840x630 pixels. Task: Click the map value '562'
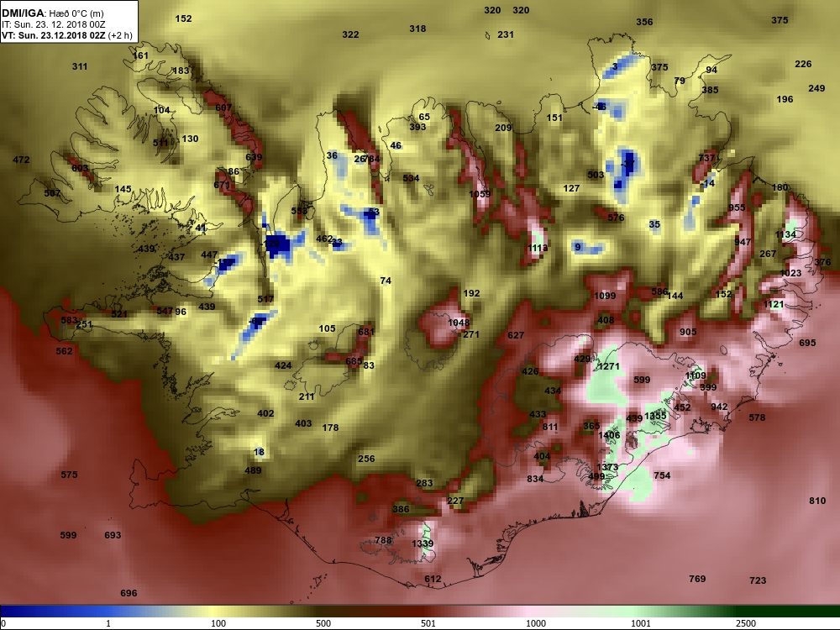(64, 351)
